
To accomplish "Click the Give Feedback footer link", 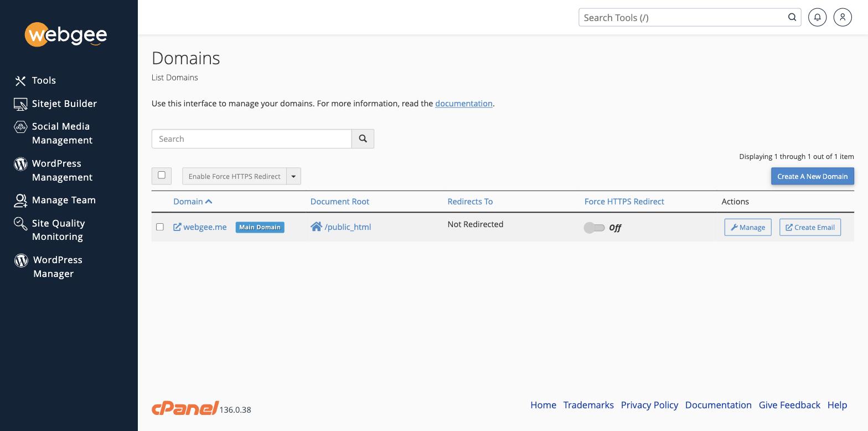I will [x=789, y=405].
